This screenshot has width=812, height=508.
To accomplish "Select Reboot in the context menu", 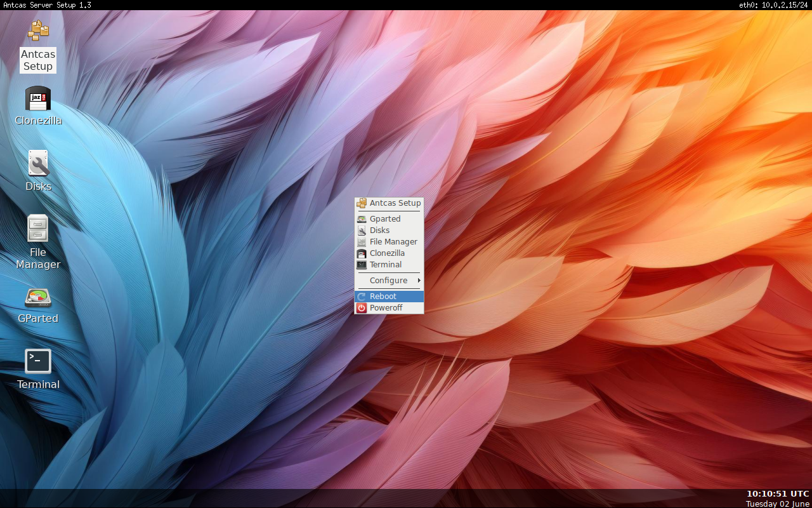I will (389, 297).
